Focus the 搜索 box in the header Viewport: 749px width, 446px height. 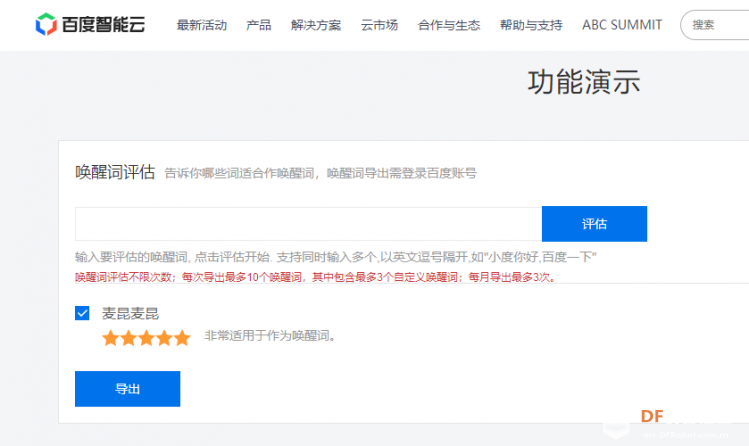[715, 25]
